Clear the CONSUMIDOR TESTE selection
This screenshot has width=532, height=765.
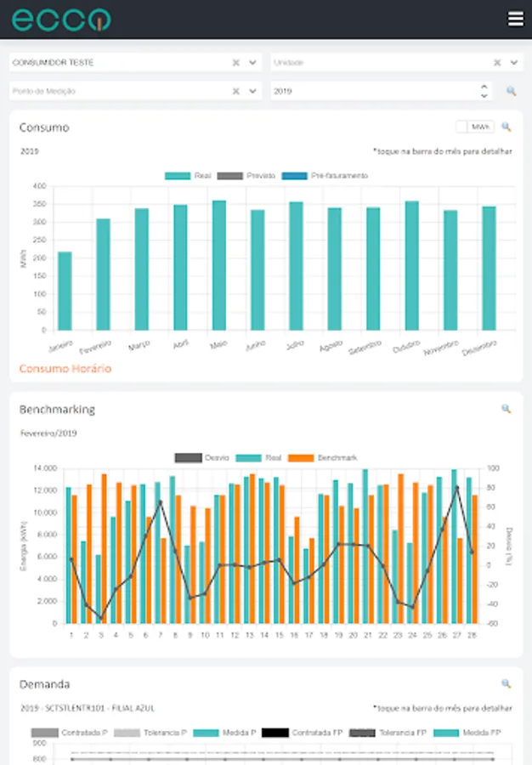point(236,62)
